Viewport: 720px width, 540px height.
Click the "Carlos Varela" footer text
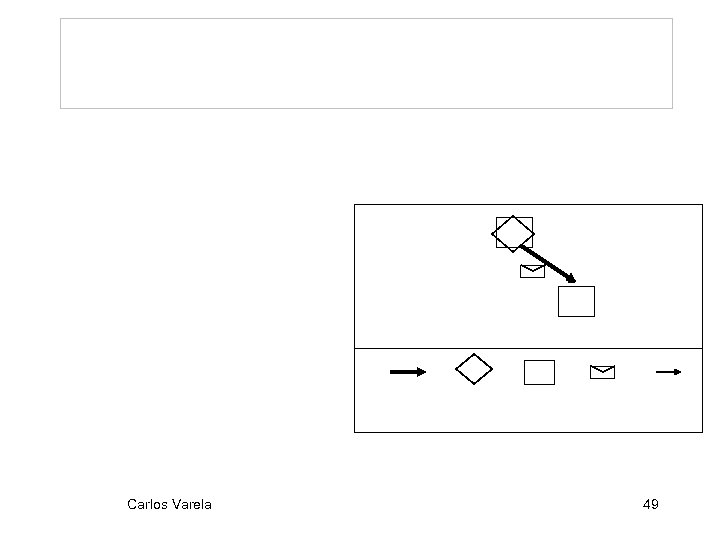pos(169,504)
